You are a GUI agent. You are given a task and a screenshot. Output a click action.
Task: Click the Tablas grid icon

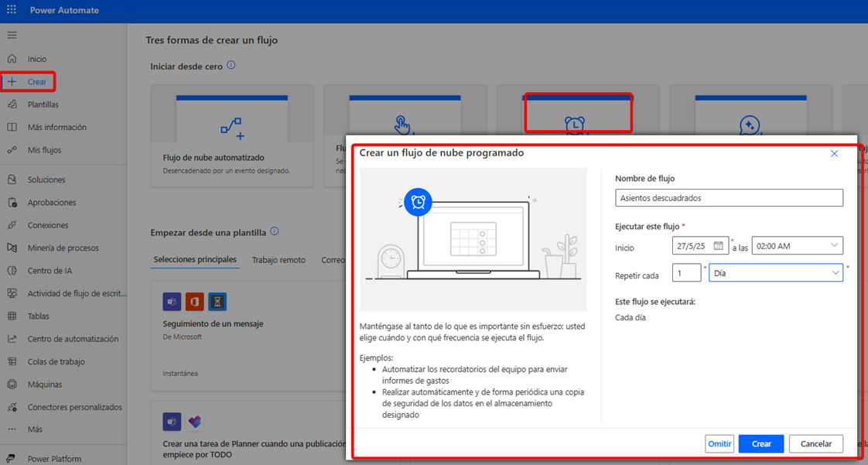pos(12,316)
